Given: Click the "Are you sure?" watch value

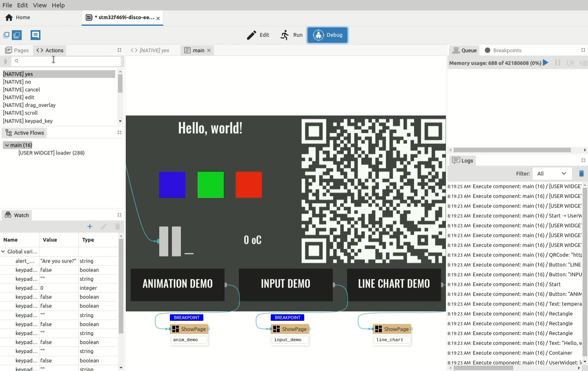Looking at the screenshot, I should 58,261.
